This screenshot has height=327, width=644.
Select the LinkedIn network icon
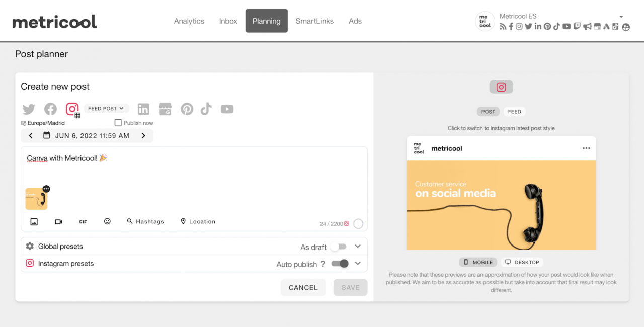[x=143, y=109]
